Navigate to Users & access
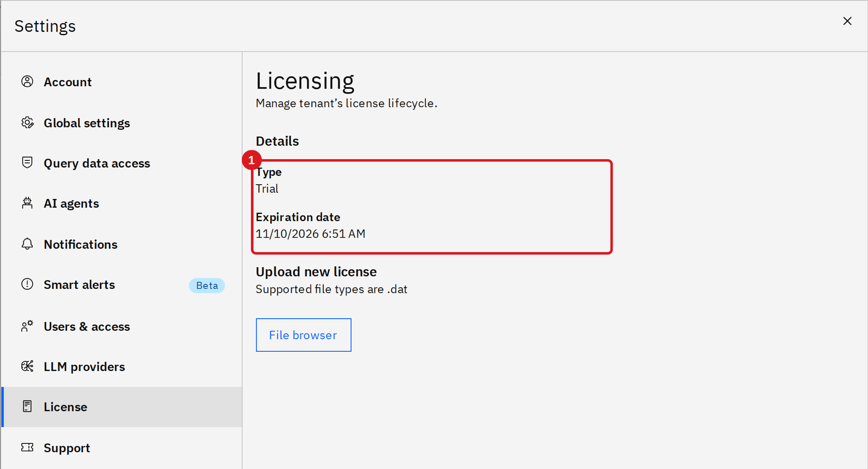Screen dimensions: 868x469 pos(122,326)
